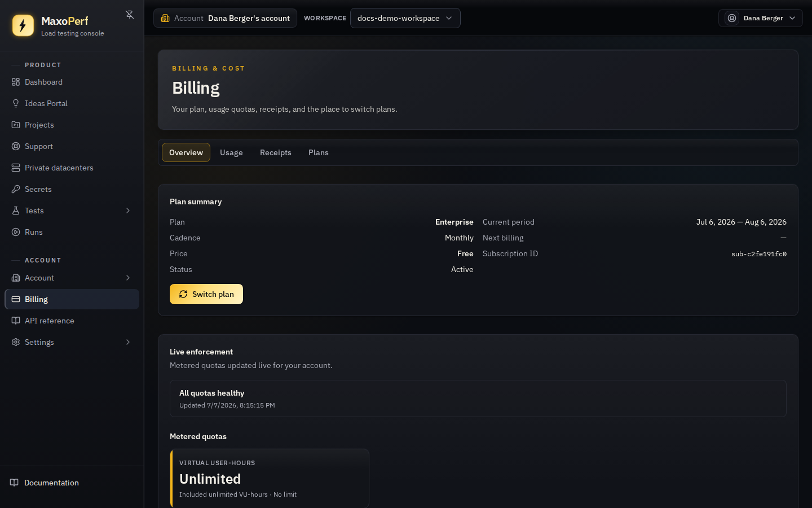This screenshot has height=508, width=812.
Task: Open the Documentation link
Action: point(72,483)
